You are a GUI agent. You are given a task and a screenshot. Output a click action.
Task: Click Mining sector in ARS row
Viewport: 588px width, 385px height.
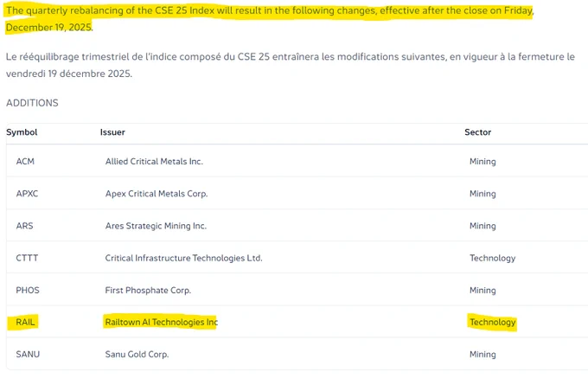483,226
